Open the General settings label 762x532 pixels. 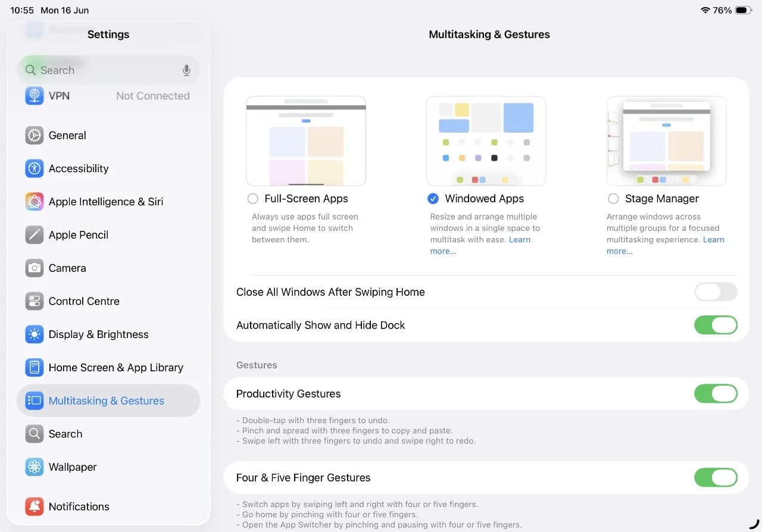click(x=67, y=135)
